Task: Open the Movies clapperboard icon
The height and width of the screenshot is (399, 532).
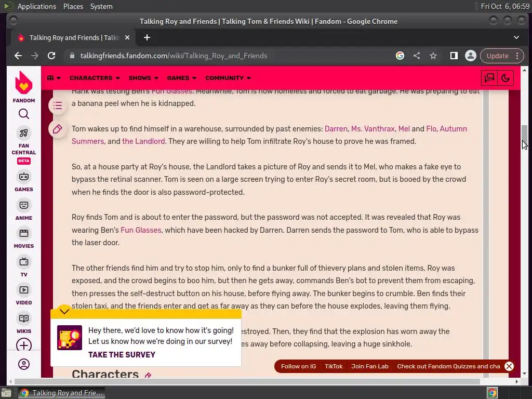Action: pos(24,233)
